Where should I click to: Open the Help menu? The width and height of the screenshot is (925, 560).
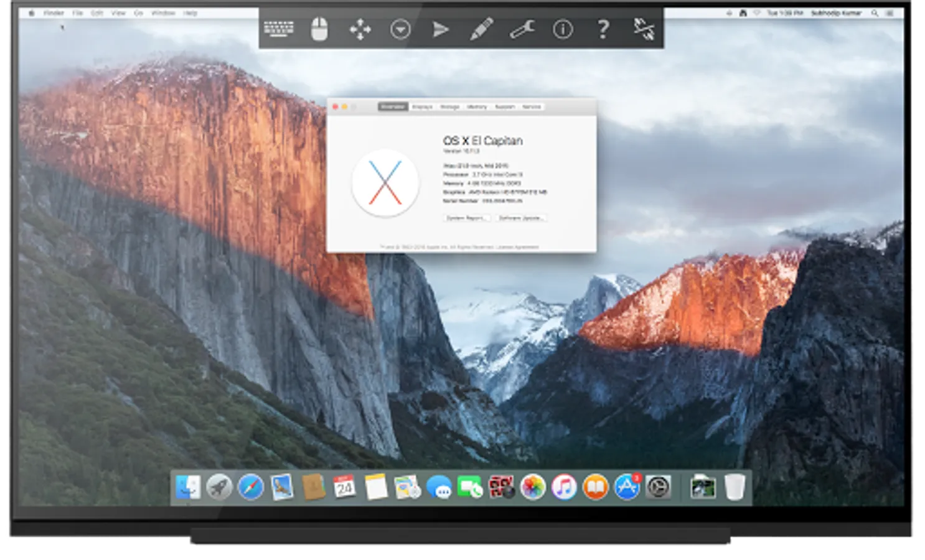pos(190,12)
